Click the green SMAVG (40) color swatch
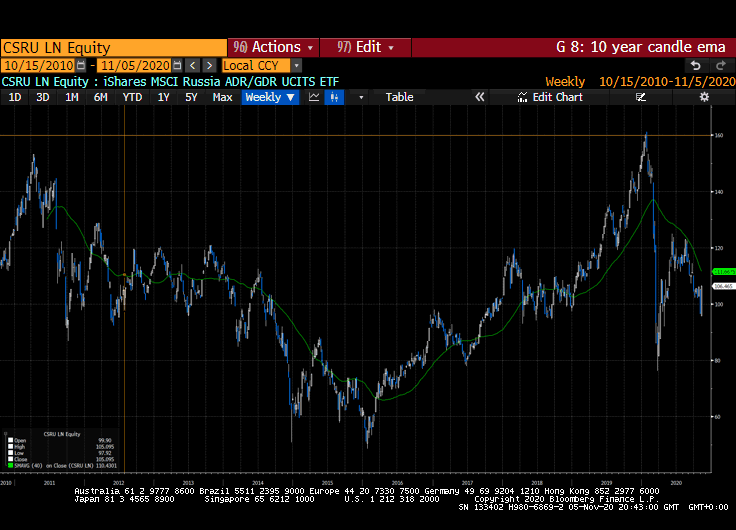This screenshot has height=530, width=736. [x=10, y=466]
